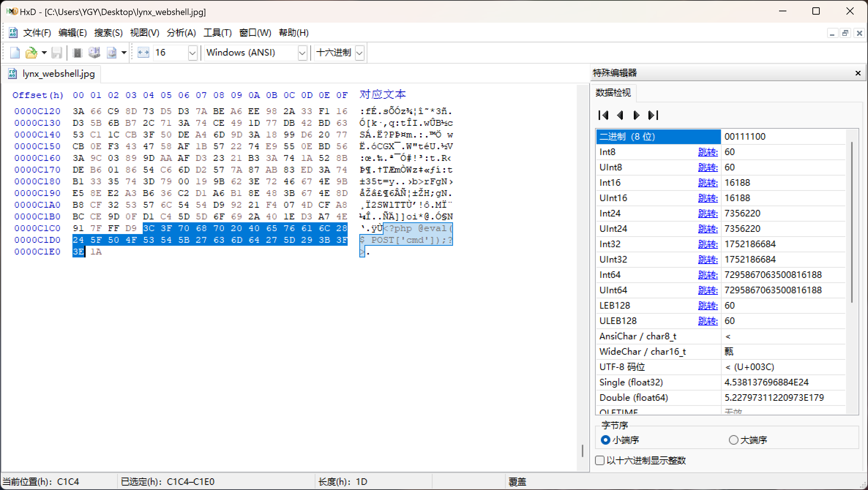Screen dimensions: 868x490
Task: Switch to the lynx_webshell.jpg file tab
Action: [x=58, y=74]
